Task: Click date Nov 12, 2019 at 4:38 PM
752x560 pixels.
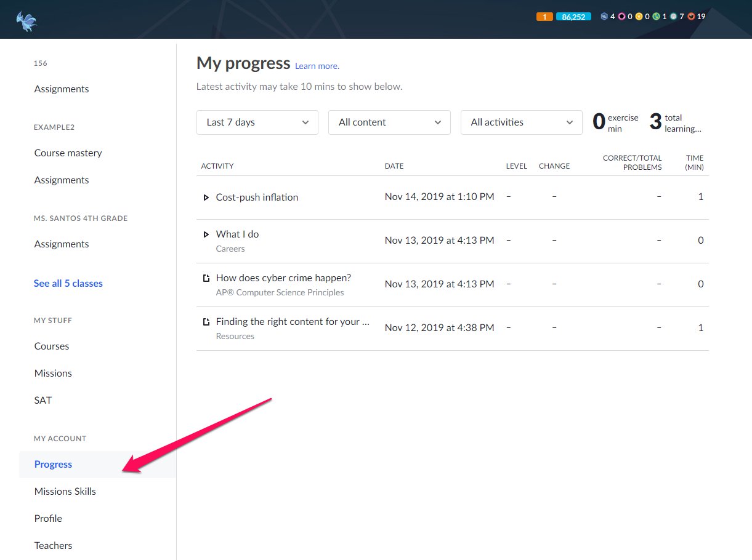Action: pyautogui.click(x=439, y=328)
